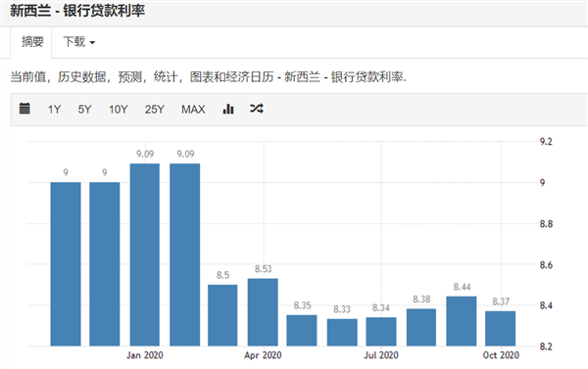Viewport: 588px width, 369px height.
Task: Select the bar chart type icon
Action: click(228, 109)
